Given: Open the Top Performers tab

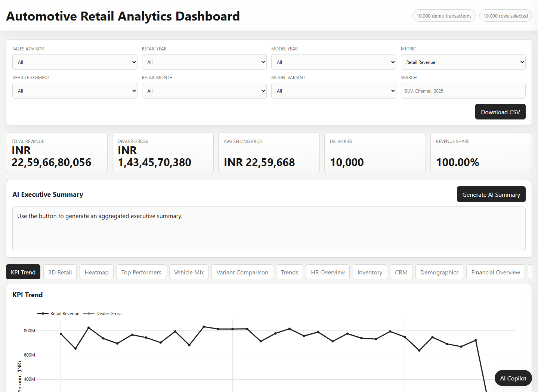Looking at the screenshot, I should [141, 272].
